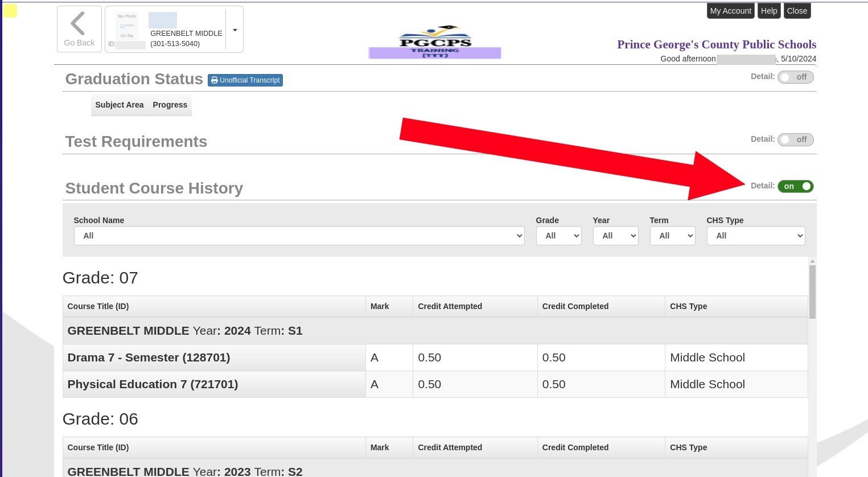Open the Grade filter dropdown
Image resolution: width=868 pixels, height=477 pixels.
558,236
